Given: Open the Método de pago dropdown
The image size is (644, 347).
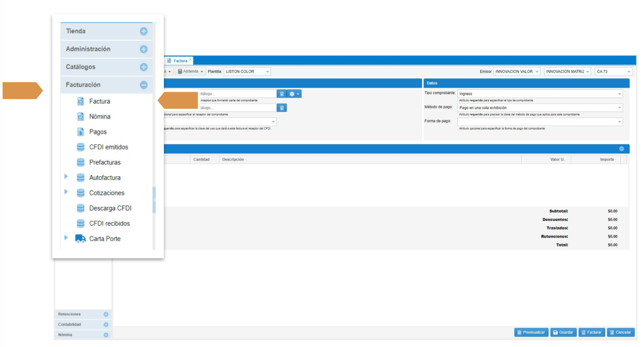Looking at the screenshot, I should (619, 108).
